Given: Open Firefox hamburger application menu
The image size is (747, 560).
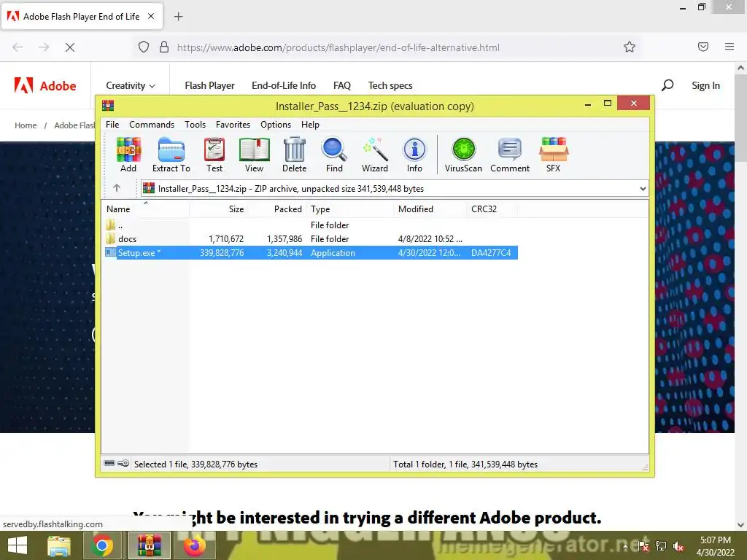Looking at the screenshot, I should [x=729, y=47].
